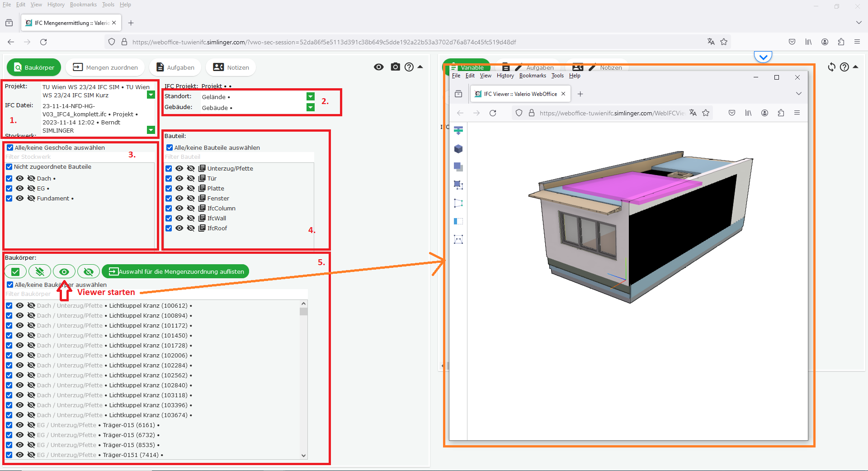Expand the Standort Gelände dropdown

pos(310,96)
